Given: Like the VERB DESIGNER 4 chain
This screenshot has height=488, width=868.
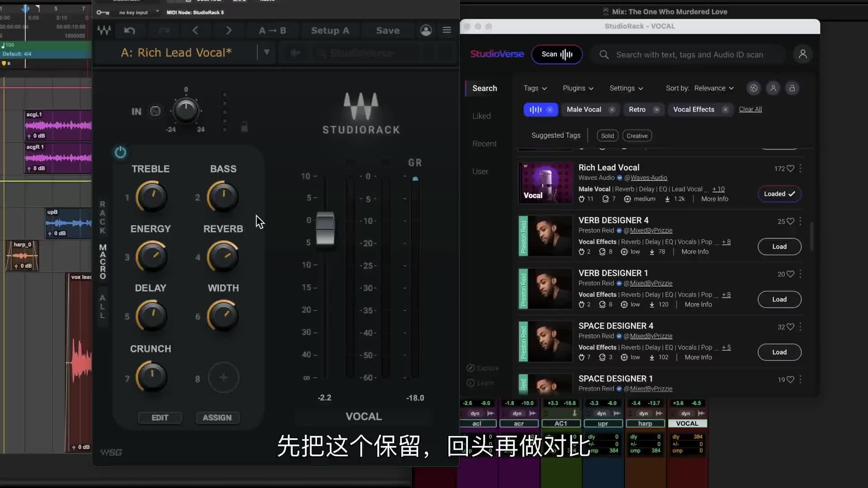Looking at the screenshot, I should pyautogui.click(x=790, y=221).
